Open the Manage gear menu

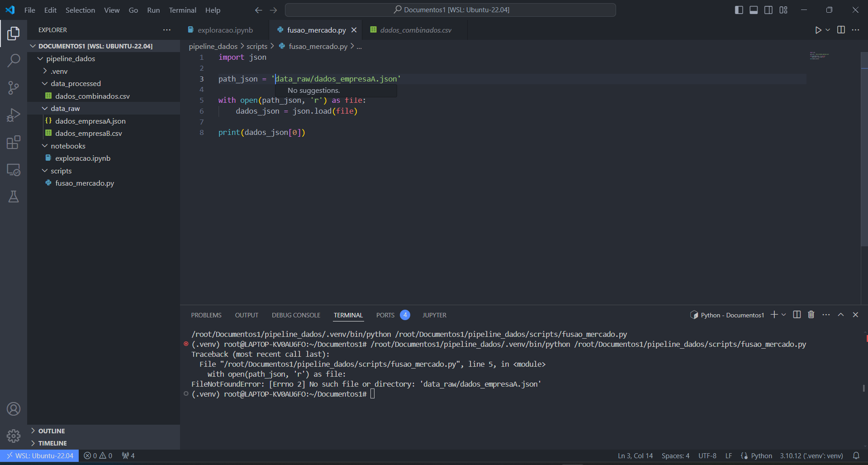[14, 436]
